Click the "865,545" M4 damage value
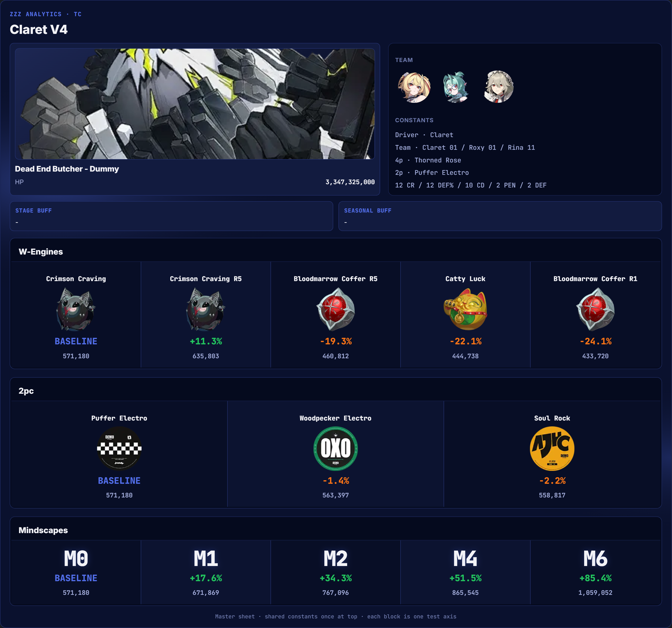Image resolution: width=672 pixels, height=628 pixels. (465, 593)
